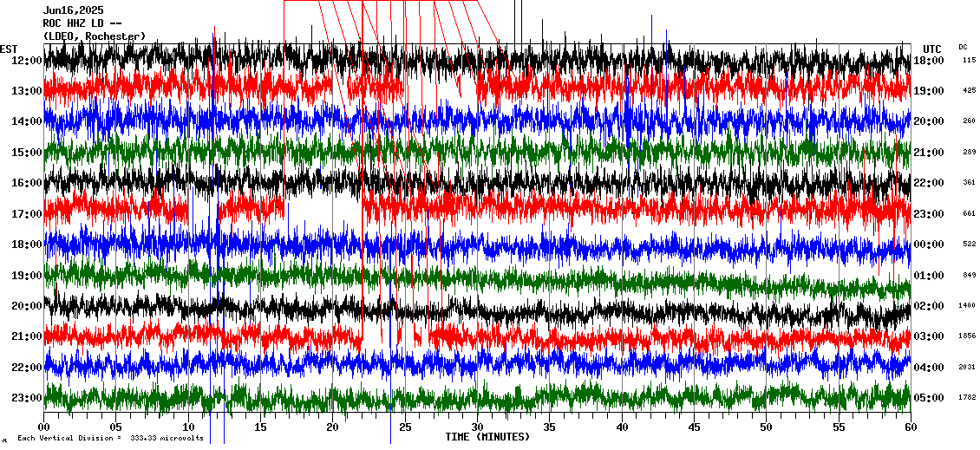This screenshot has width=980, height=450.
Task: Click the DC value 260
Action: (x=970, y=121)
